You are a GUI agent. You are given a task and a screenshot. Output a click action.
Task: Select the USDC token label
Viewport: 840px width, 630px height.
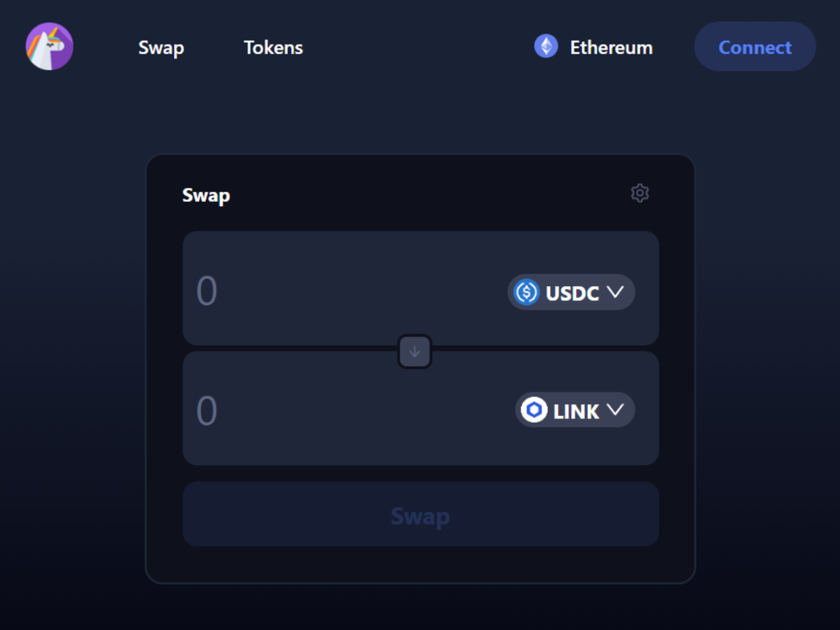point(572,293)
